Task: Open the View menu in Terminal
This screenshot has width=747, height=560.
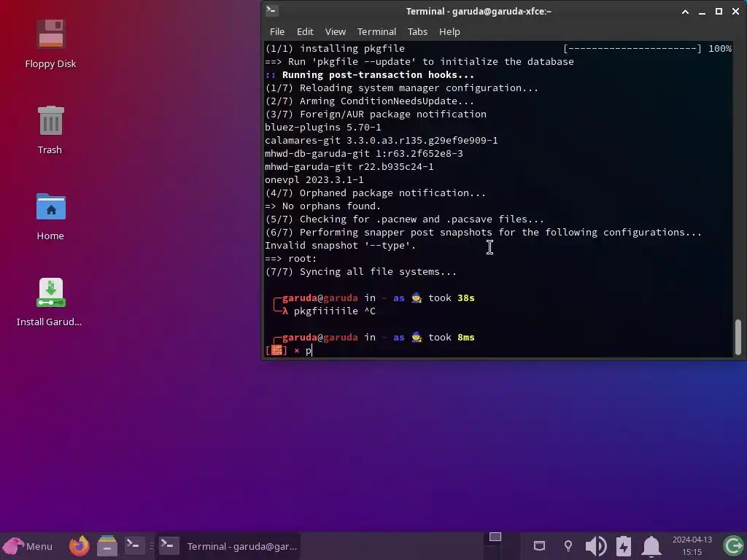Action: pos(336,31)
